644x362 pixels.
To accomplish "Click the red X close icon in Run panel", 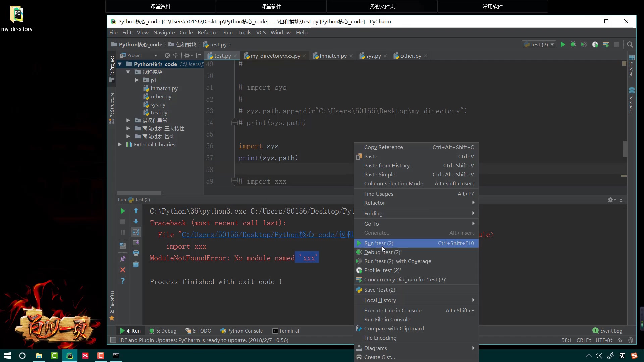I will click(x=123, y=270).
